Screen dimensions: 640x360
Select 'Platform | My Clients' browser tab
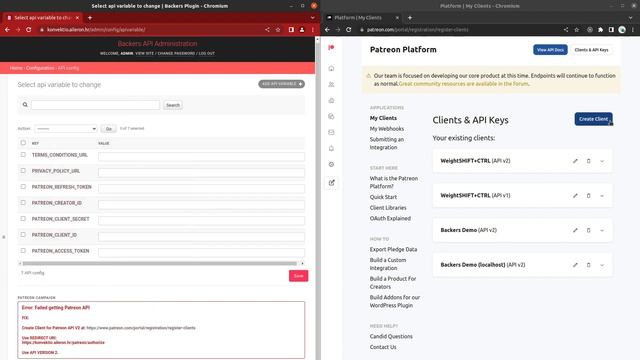362,18
